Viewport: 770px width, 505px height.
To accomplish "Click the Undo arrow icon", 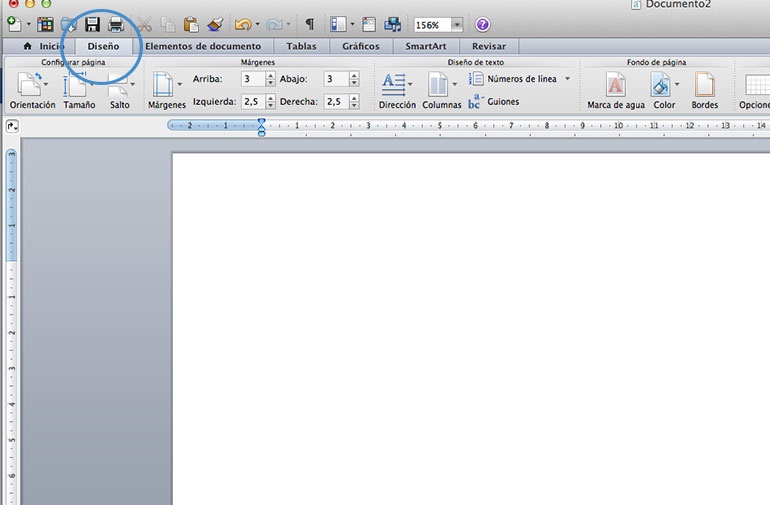I will tap(242, 24).
